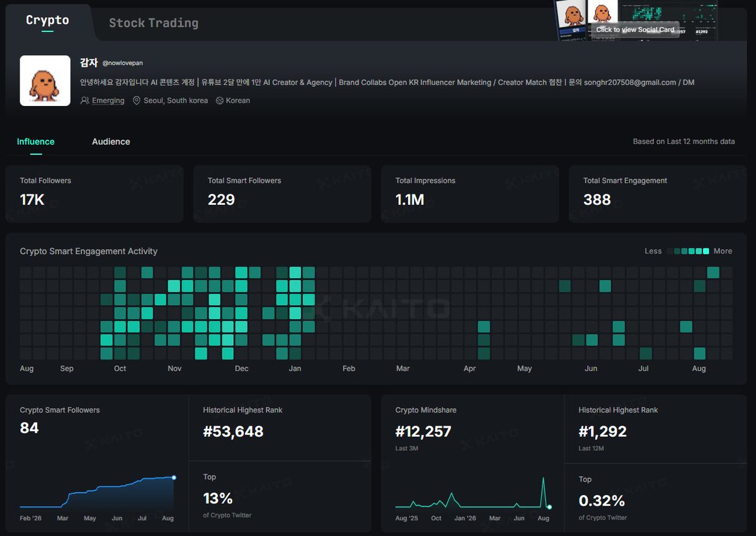Click the Oct label under the heatmap
This screenshot has width=756, height=536.
(x=120, y=368)
